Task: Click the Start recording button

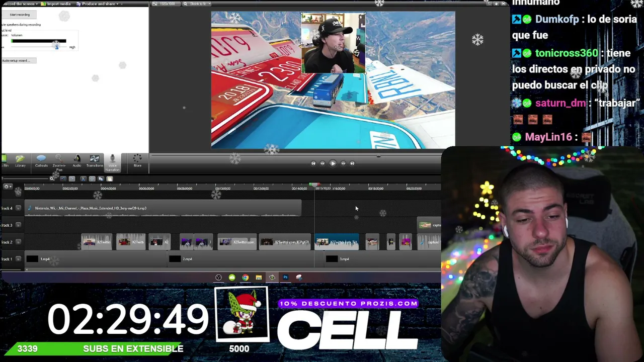Action: pos(19,15)
